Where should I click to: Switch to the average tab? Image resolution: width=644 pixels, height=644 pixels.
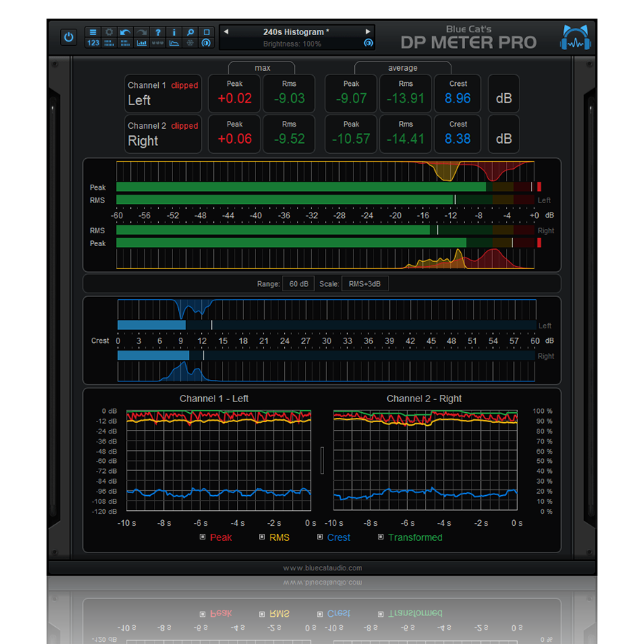tap(402, 67)
